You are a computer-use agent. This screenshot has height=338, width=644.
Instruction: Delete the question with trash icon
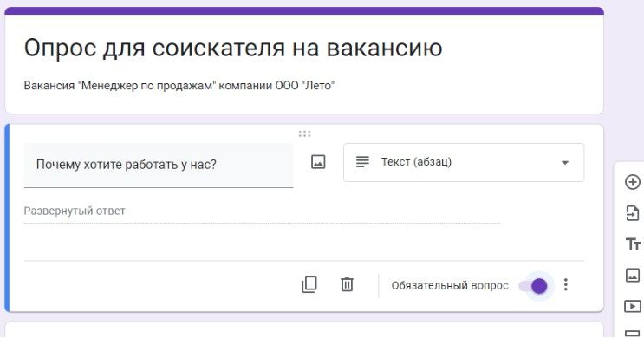[347, 284]
